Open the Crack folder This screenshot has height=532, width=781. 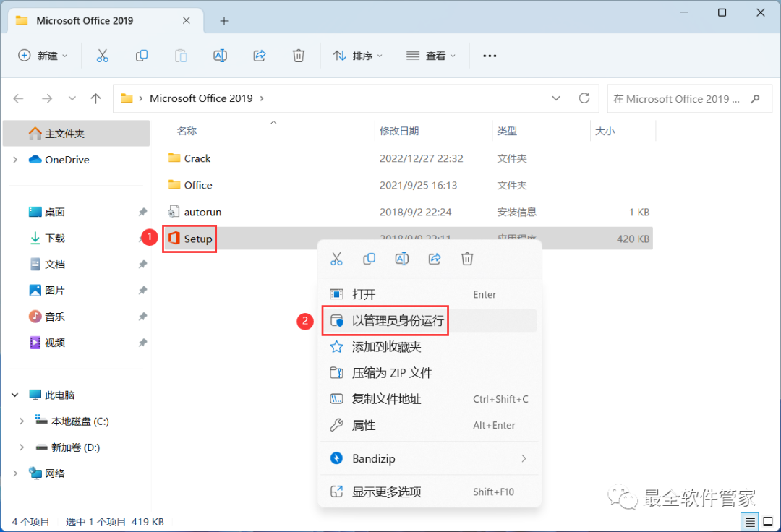407,158
